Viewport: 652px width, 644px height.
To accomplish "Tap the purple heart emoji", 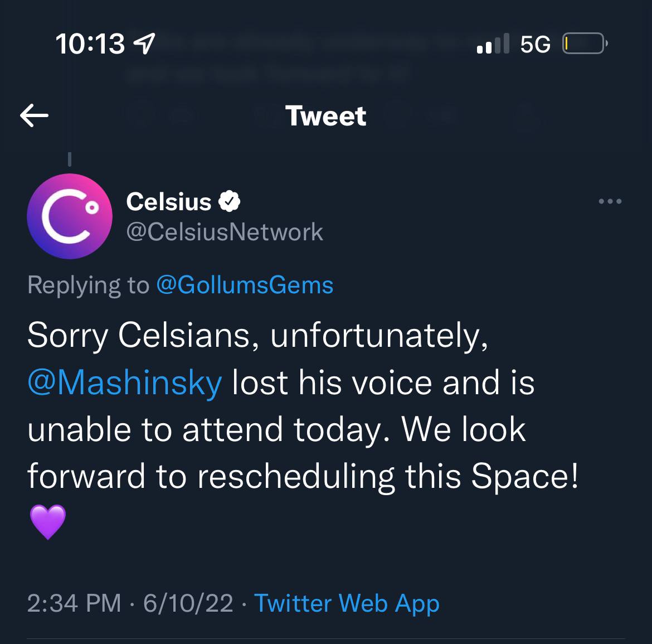I will coord(48,522).
